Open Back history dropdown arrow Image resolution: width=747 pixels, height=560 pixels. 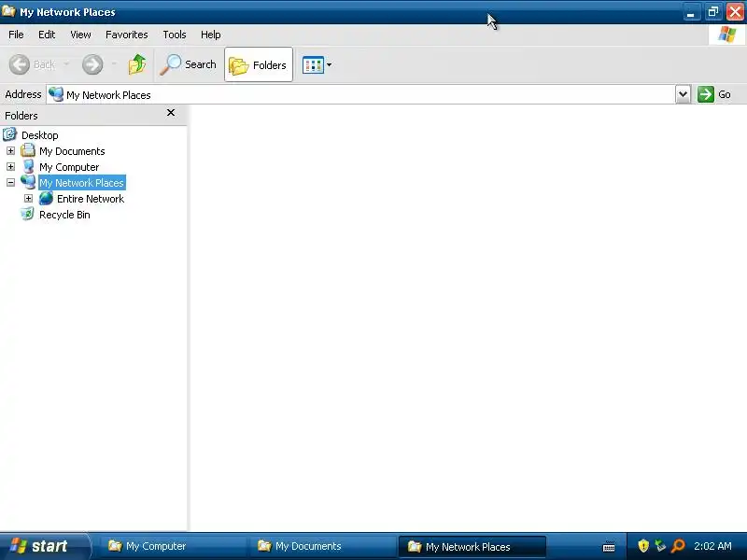point(66,64)
